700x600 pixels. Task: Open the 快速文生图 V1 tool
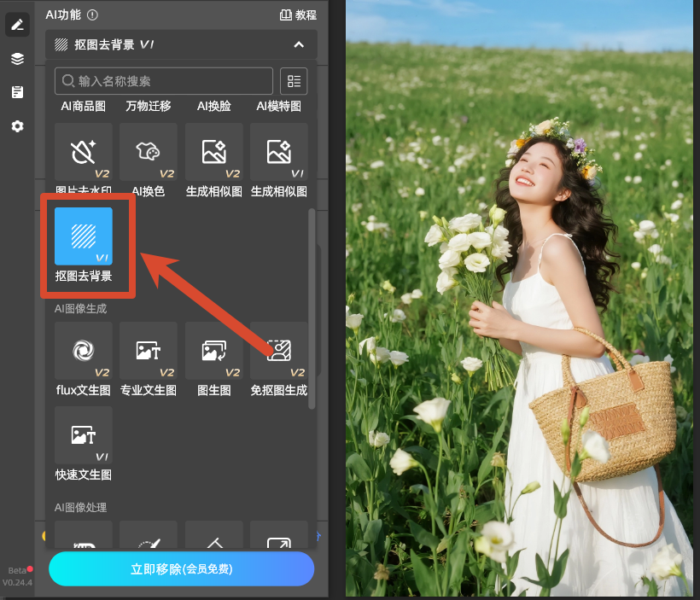[84, 435]
